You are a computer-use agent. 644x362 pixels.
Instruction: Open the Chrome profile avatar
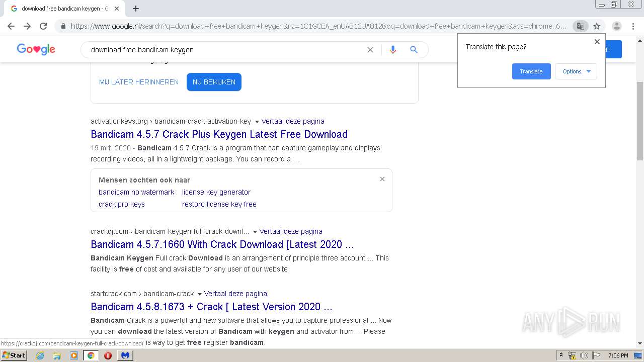tap(617, 26)
